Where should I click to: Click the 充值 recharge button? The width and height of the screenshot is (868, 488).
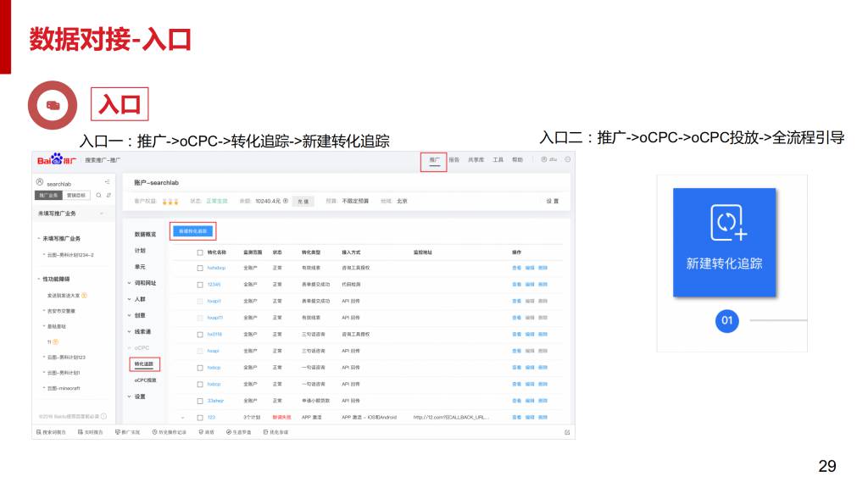(x=304, y=202)
